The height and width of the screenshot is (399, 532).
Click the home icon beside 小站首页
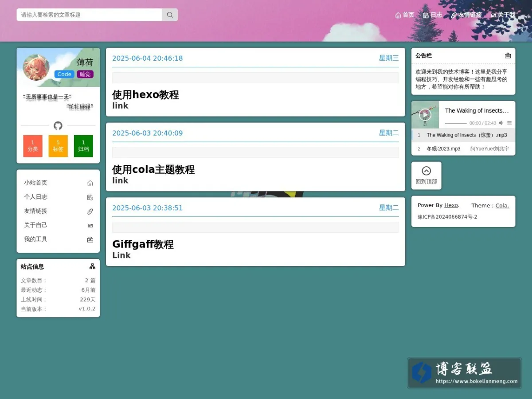[x=90, y=183]
